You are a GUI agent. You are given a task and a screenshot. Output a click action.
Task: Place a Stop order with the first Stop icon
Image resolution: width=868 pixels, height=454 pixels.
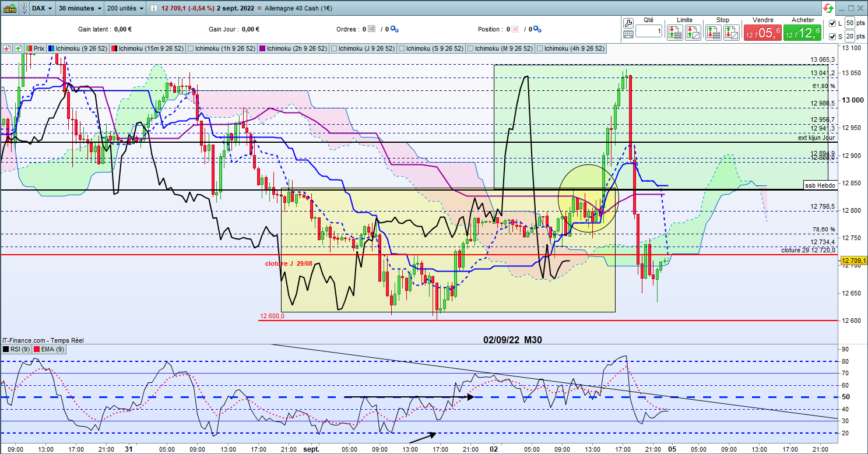(x=714, y=33)
